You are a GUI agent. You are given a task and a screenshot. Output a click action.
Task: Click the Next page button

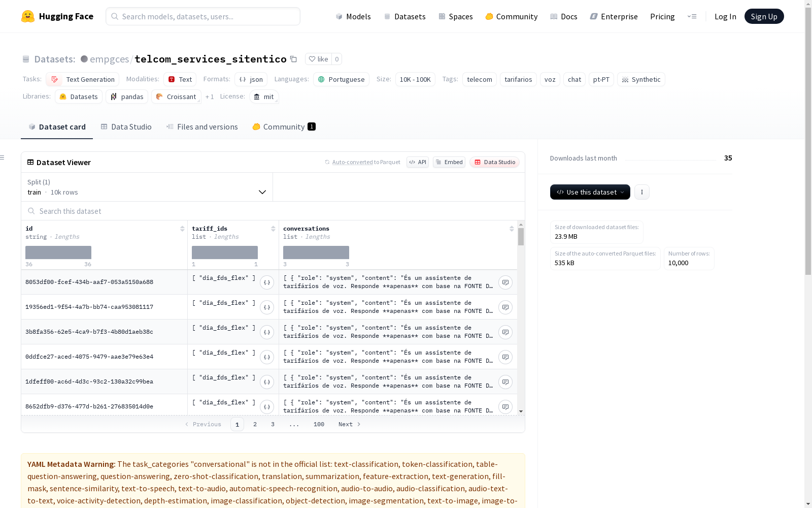tap(350, 424)
